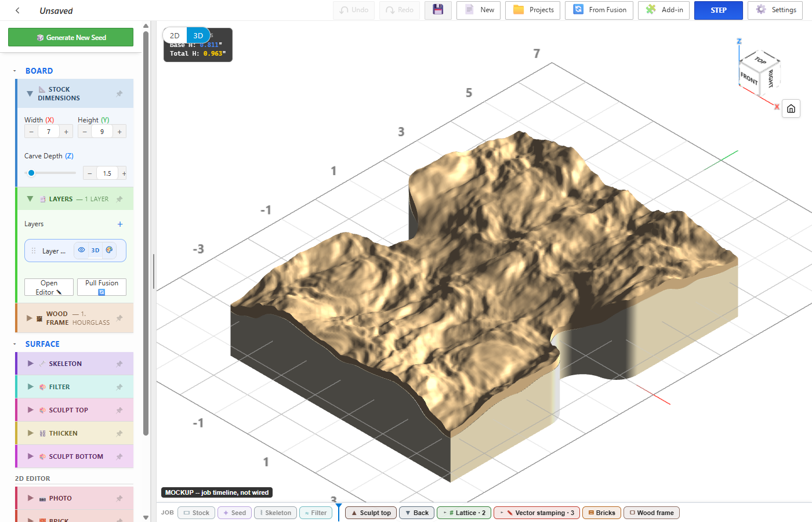
Task: Pin the Wood Frame section
Action: (119, 318)
